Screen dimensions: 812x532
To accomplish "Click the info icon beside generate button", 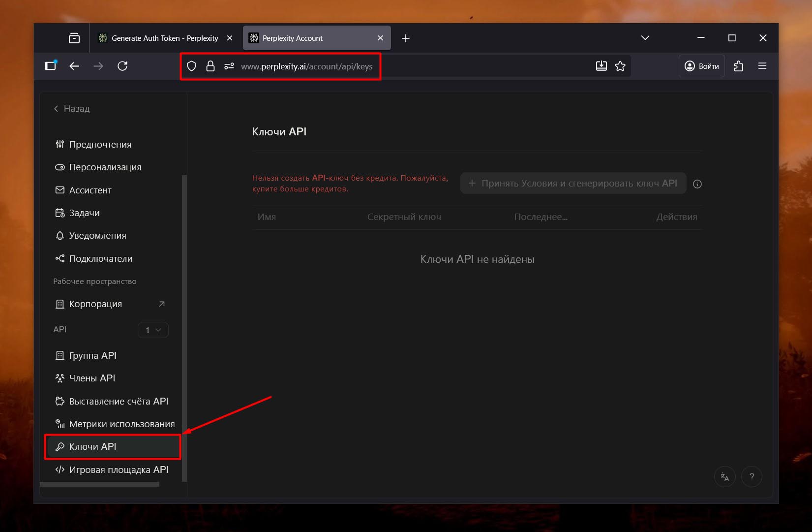I will [x=697, y=184].
